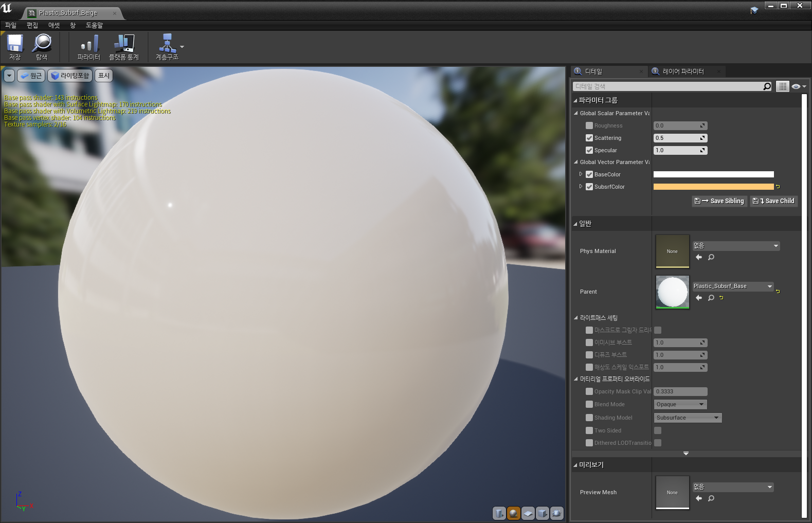Select sphere preview shape icon in viewport
This screenshot has height=523, width=812.
tap(513, 513)
